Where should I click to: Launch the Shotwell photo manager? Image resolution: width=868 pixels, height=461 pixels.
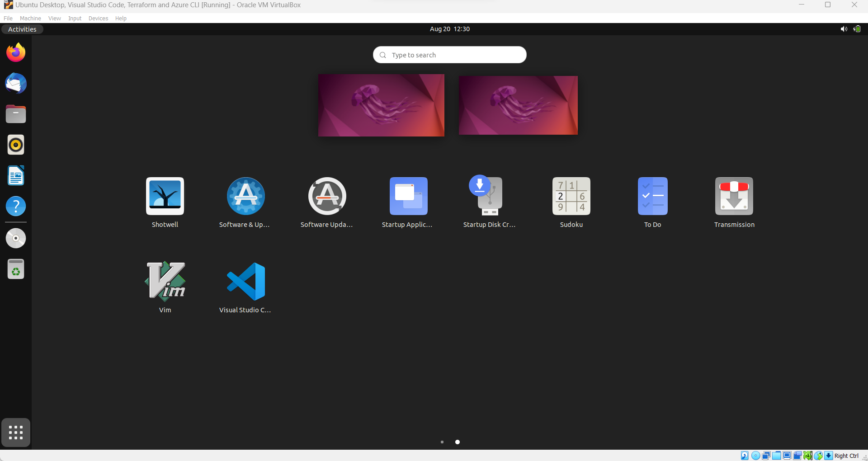tap(165, 197)
